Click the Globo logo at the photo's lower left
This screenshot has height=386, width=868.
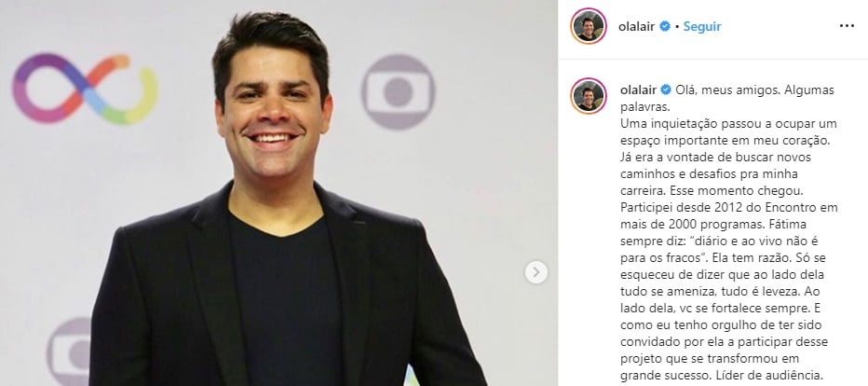tap(69, 352)
